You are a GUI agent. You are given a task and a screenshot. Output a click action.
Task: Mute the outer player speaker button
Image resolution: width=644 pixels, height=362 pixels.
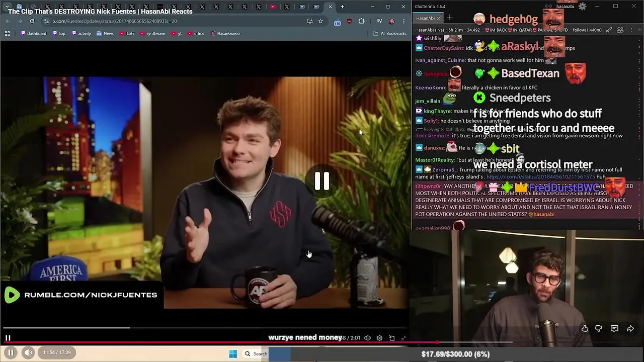28,352
